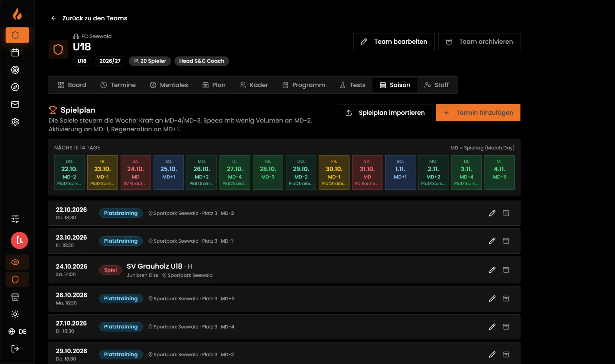Screen dimensions: 615x364
Task: Archive the 22.10.2026 Platztraining entry
Action: click(x=506, y=213)
